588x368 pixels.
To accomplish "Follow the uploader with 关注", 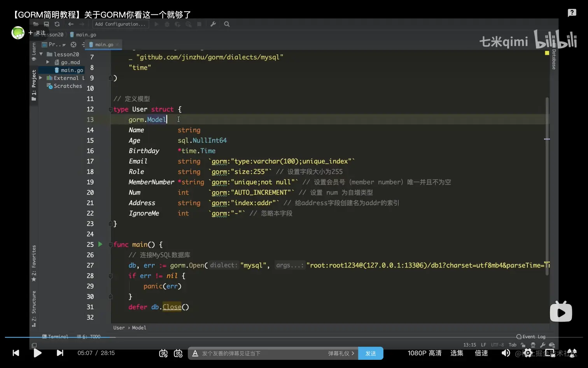I will (x=37, y=33).
